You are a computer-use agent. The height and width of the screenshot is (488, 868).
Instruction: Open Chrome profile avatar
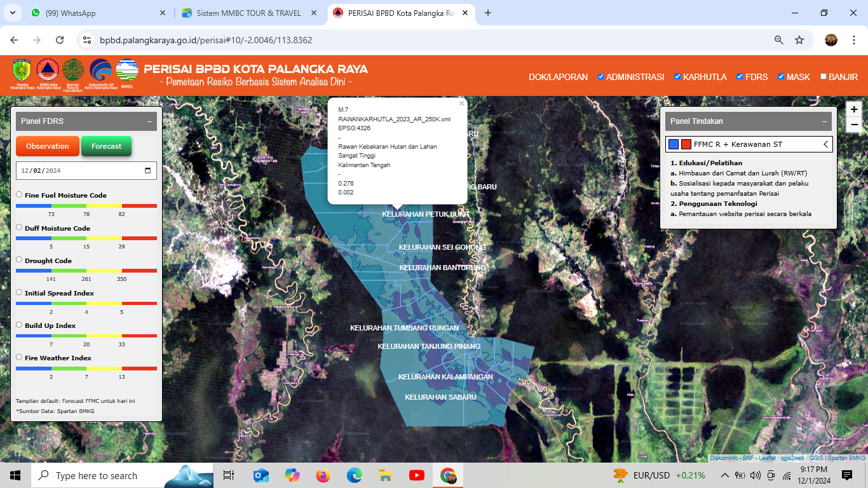[831, 40]
